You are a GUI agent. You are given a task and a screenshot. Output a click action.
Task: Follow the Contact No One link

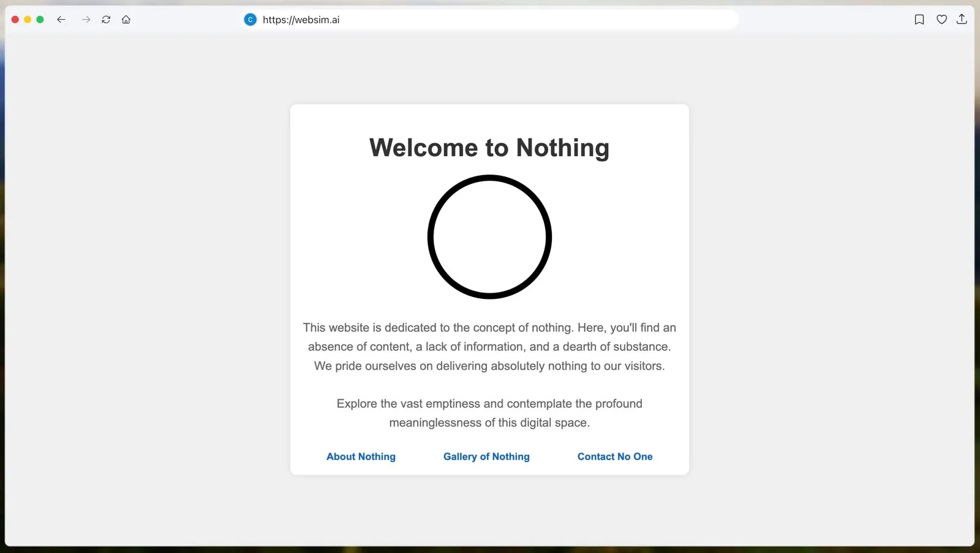coord(614,457)
